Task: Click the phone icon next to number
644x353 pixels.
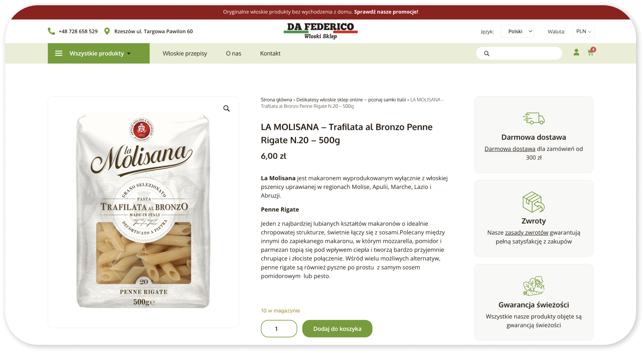Action: click(x=51, y=31)
